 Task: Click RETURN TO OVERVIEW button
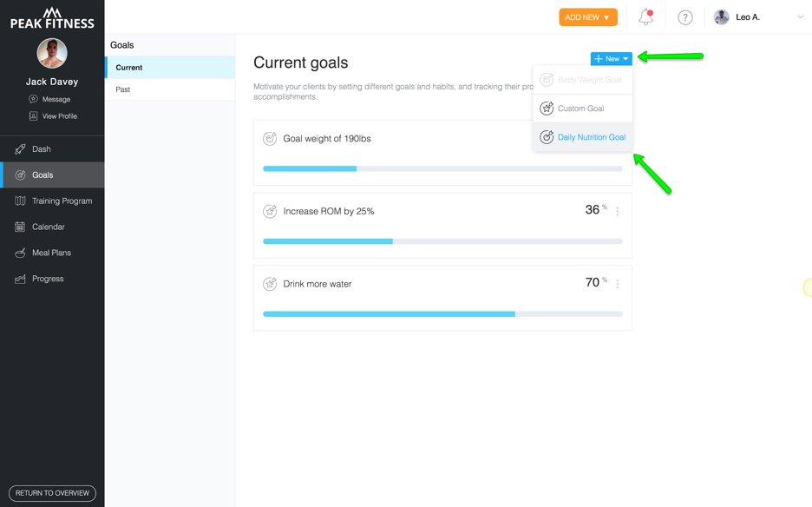[52, 493]
